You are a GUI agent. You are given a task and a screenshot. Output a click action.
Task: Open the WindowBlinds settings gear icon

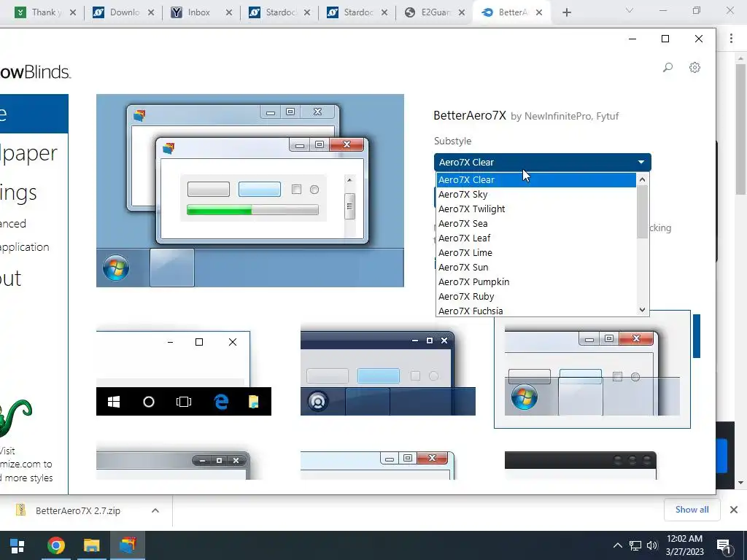pos(694,68)
